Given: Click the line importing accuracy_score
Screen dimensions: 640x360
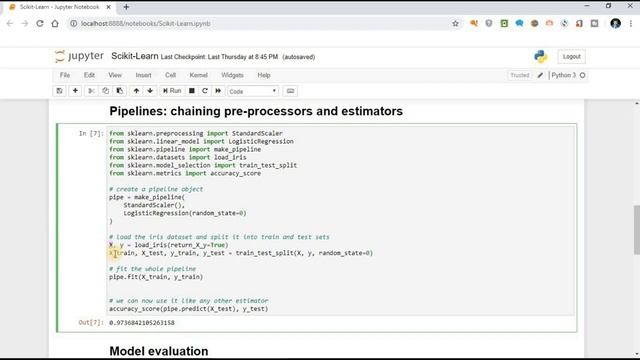Looking at the screenshot, I should point(185,173).
